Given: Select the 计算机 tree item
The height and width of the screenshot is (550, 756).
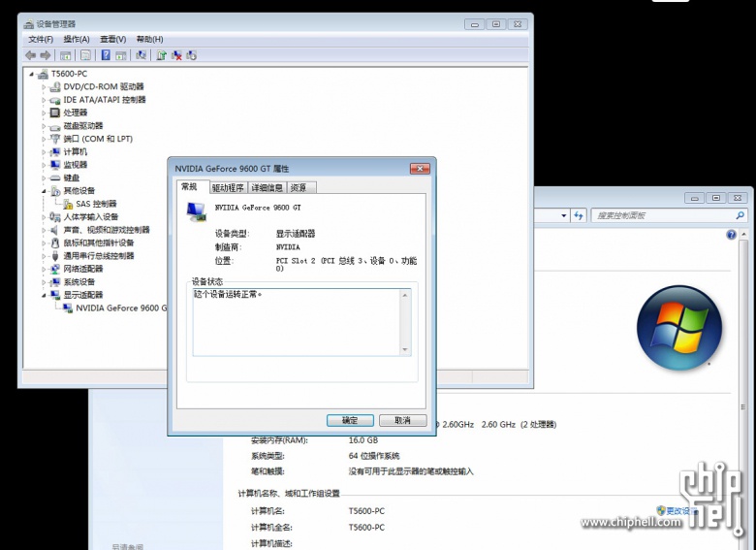Looking at the screenshot, I should 76,152.
